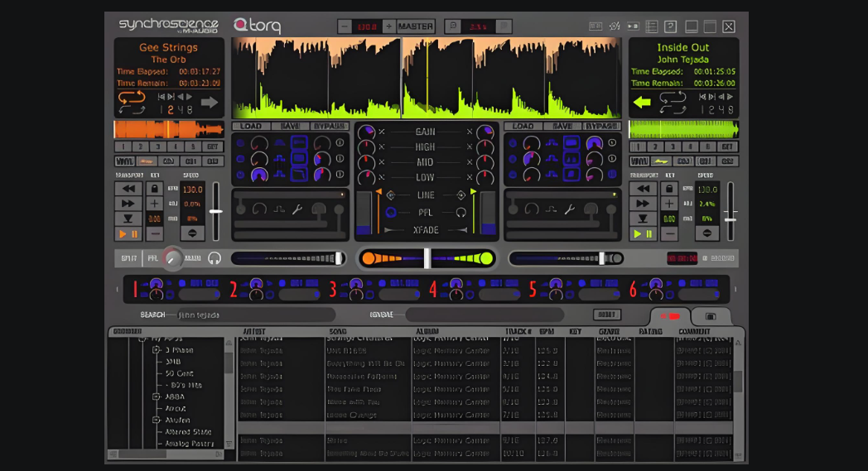This screenshot has height=471, width=868.
Task: Lower right deck key with minus button
Action: coord(669,234)
